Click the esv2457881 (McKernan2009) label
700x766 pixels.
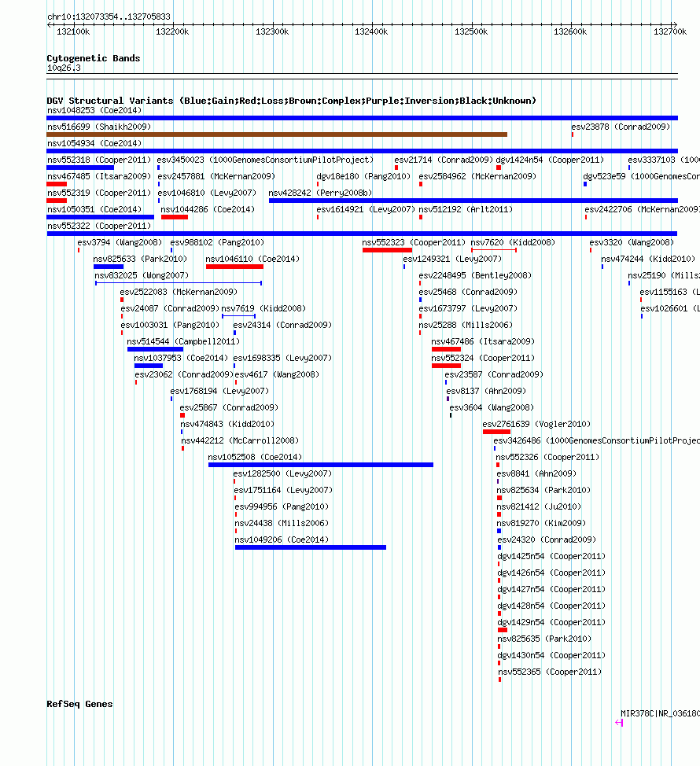(216, 176)
